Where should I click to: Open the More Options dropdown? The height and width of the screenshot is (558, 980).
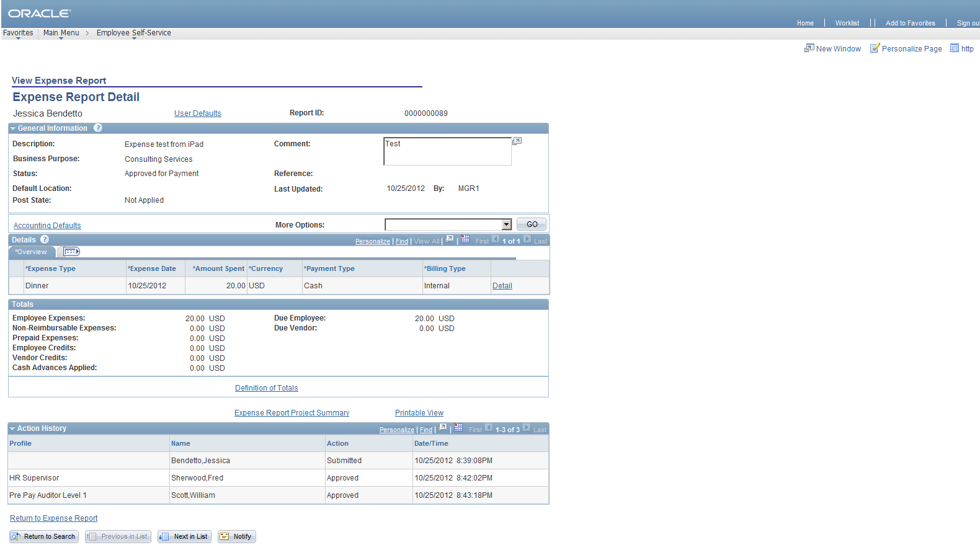click(x=506, y=224)
